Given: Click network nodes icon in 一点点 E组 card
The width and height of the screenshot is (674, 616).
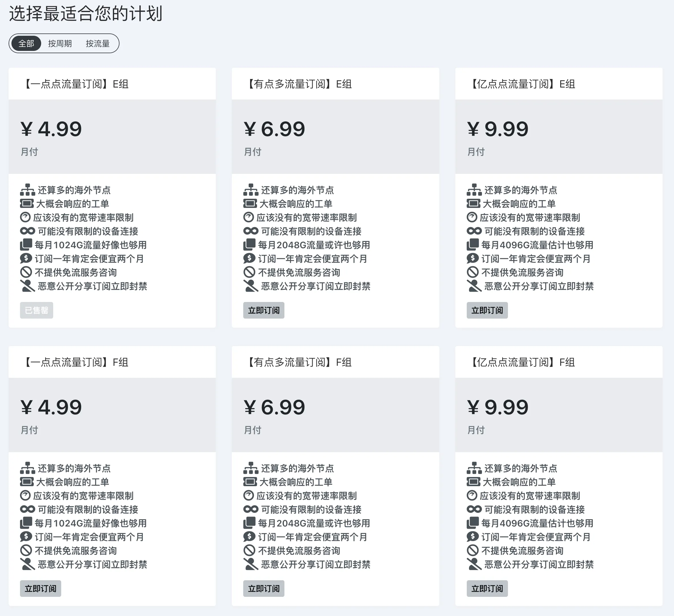Looking at the screenshot, I should 27,190.
